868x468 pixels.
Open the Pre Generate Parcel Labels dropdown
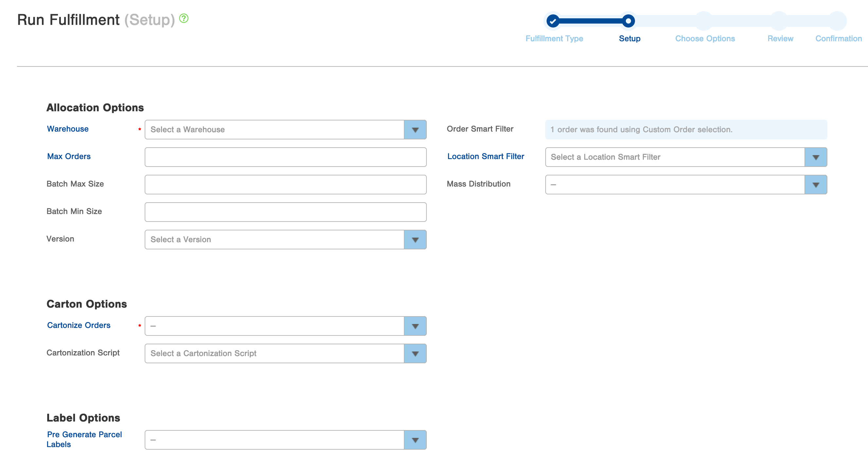click(415, 440)
